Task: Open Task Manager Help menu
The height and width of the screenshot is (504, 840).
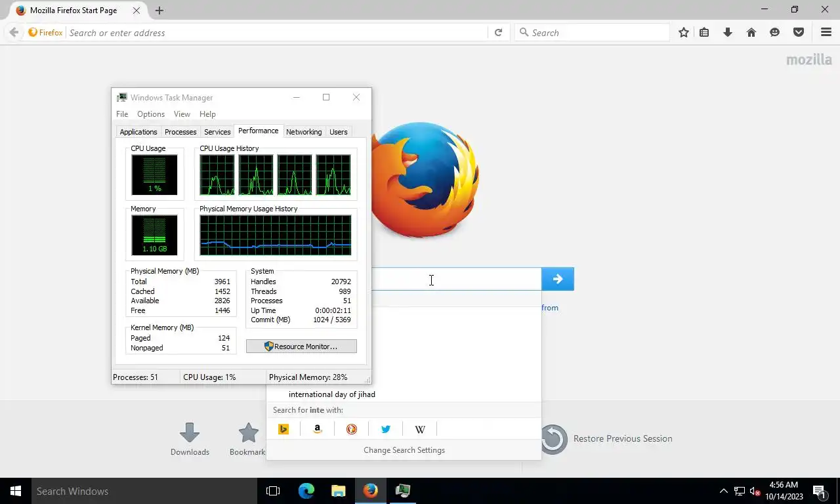Action: pyautogui.click(x=207, y=114)
